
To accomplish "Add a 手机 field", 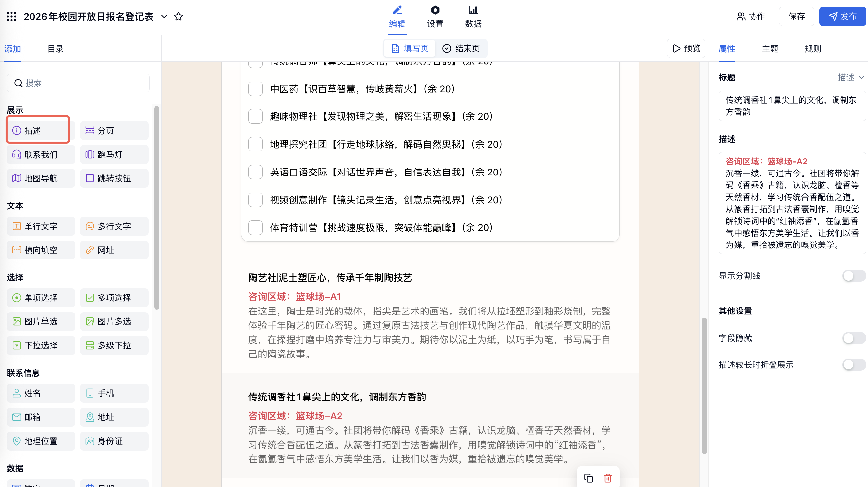I will click(x=114, y=393).
